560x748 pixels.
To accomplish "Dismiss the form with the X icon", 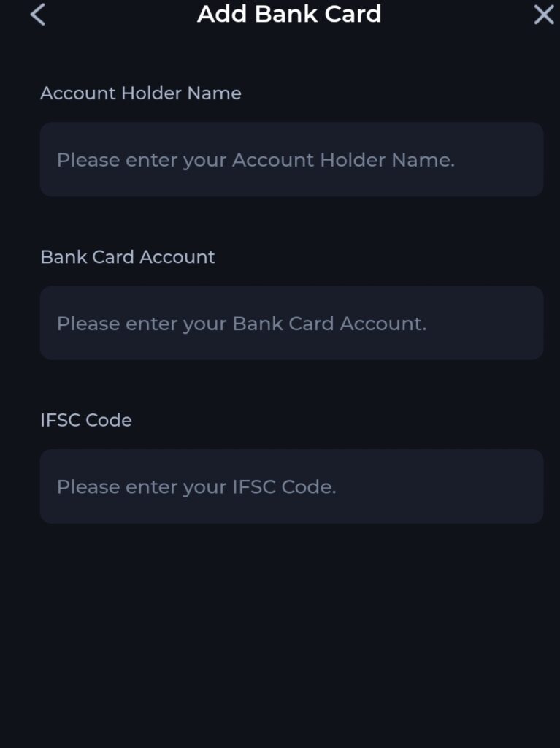I will (543, 15).
